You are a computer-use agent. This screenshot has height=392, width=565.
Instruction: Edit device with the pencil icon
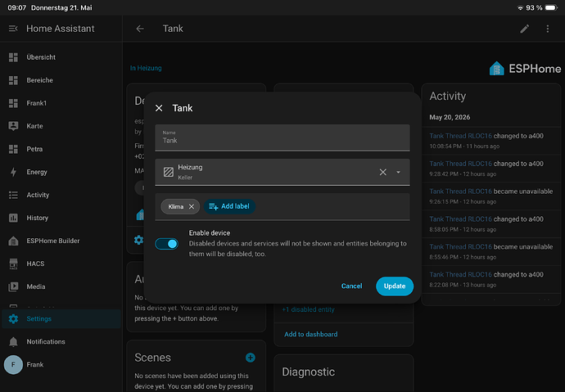point(525,29)
